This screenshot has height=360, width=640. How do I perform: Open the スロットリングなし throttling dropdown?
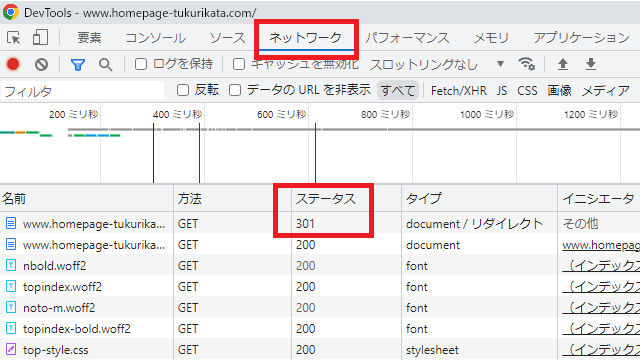437,64
